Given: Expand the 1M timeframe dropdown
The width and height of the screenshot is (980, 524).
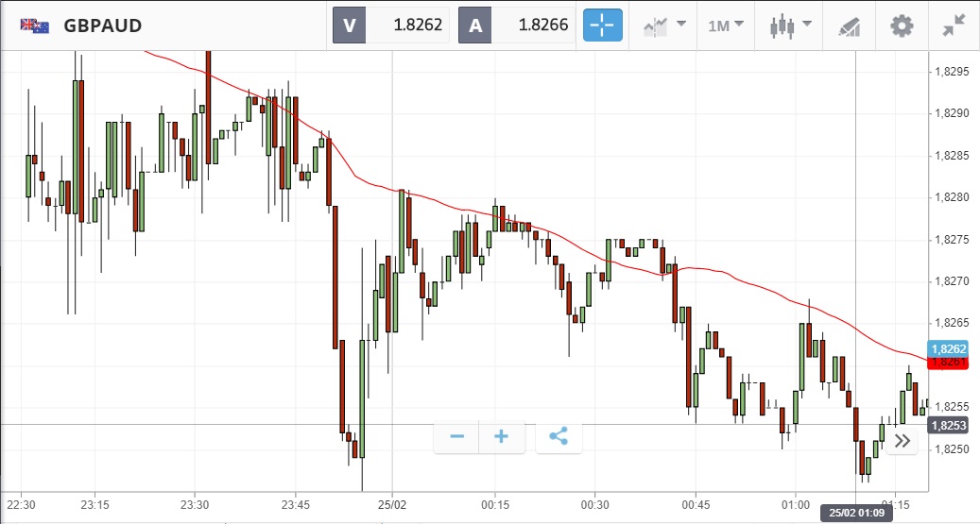Looking at the screenshot, I should [726, 25].
